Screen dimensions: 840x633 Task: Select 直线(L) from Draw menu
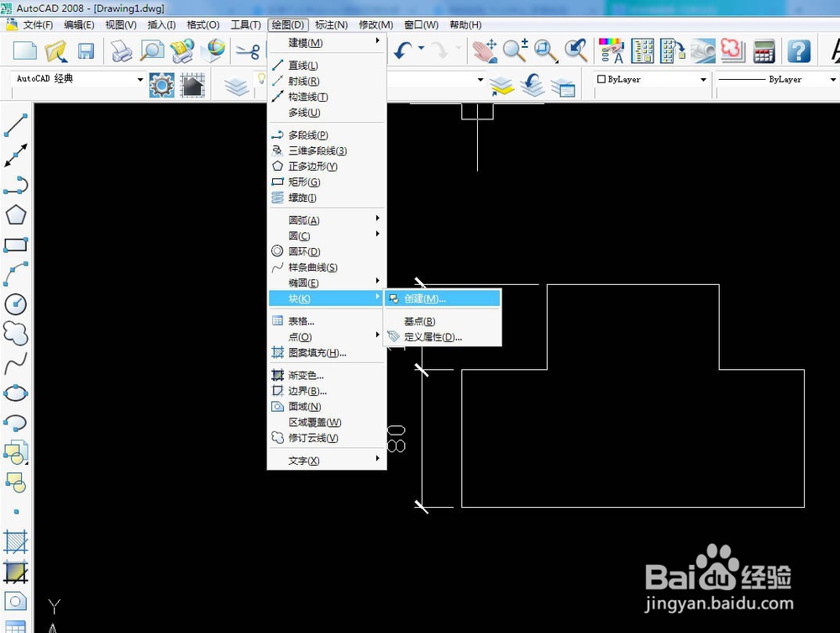point(327,66)
